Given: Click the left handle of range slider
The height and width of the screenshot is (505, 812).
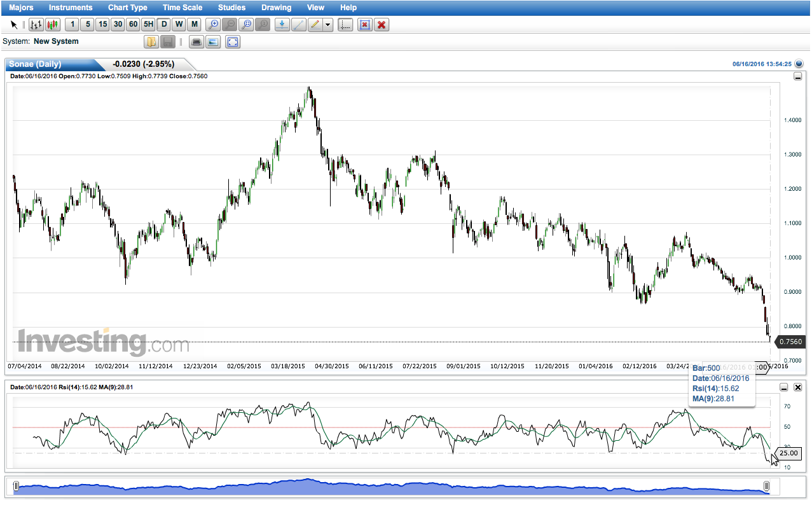Looking at the screenshot, I should [x=17, y=487].
